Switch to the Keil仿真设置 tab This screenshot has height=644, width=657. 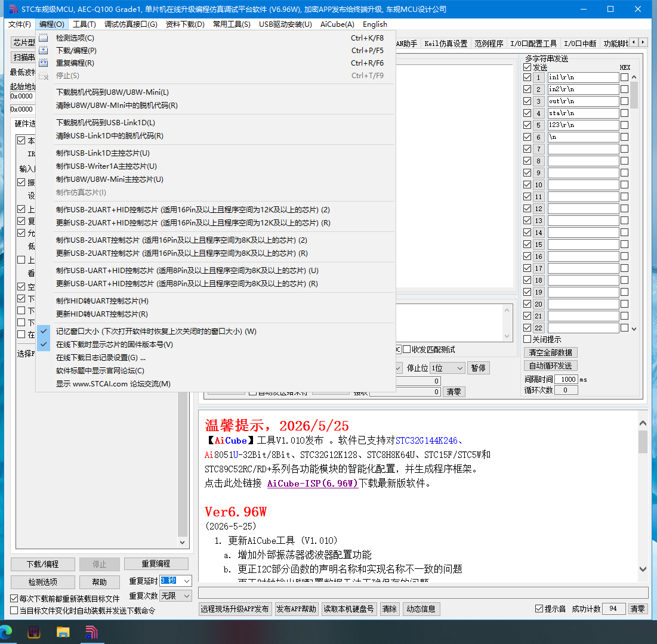446,44
